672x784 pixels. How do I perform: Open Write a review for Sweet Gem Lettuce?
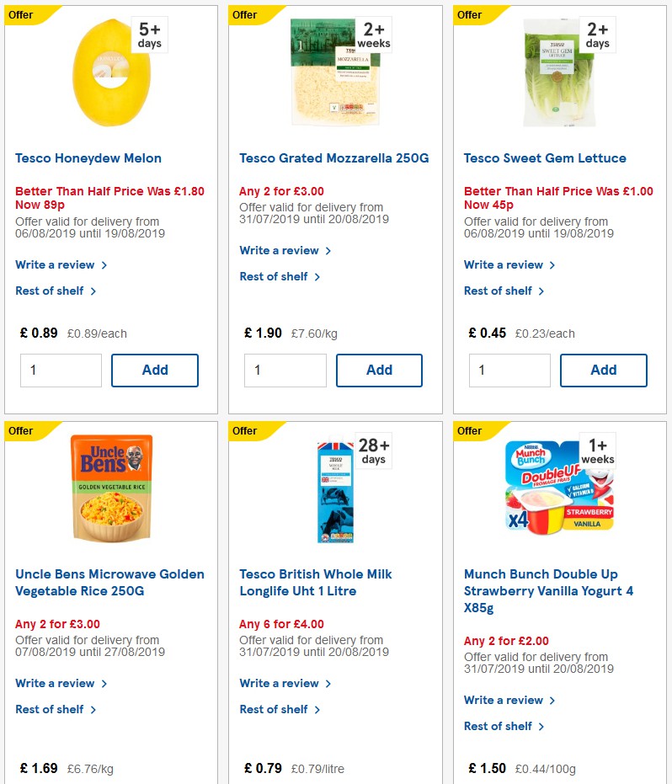pos(504,264)
